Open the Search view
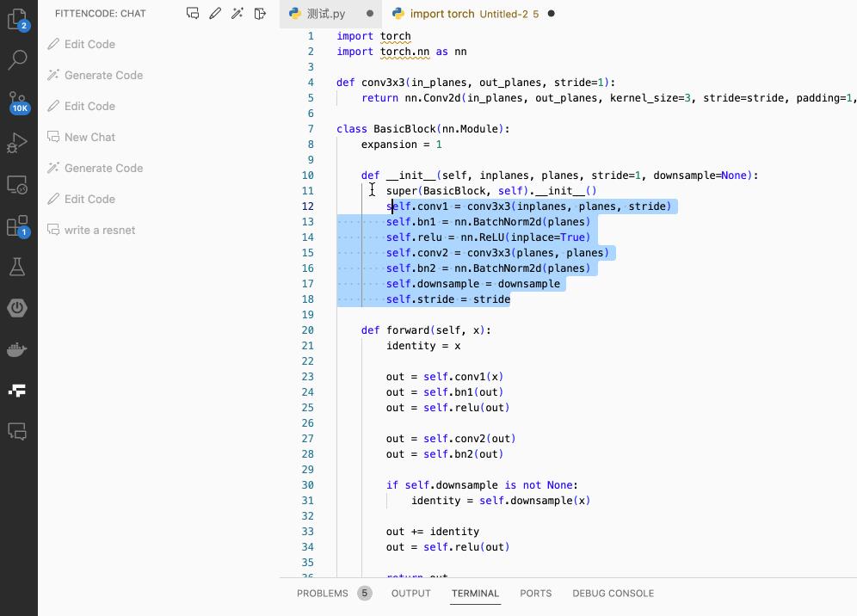 point(17,60)
